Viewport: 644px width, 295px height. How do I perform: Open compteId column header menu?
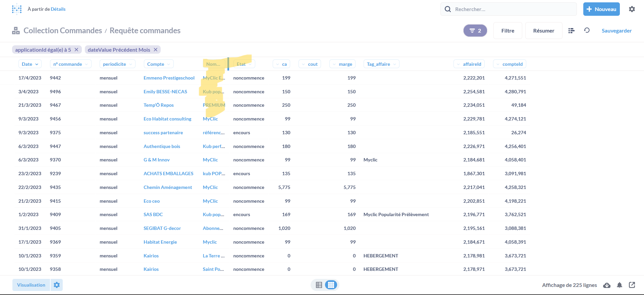click(x=510, y=64)
